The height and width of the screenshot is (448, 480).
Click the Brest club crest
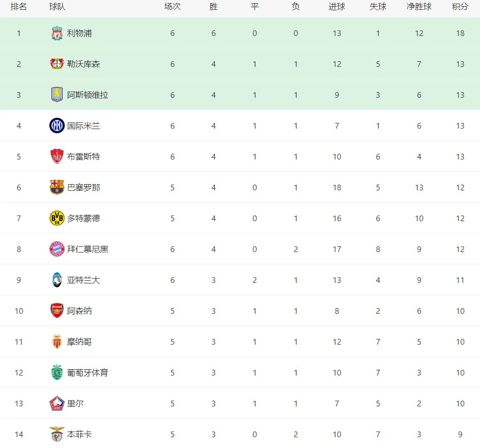pos(57,156)
